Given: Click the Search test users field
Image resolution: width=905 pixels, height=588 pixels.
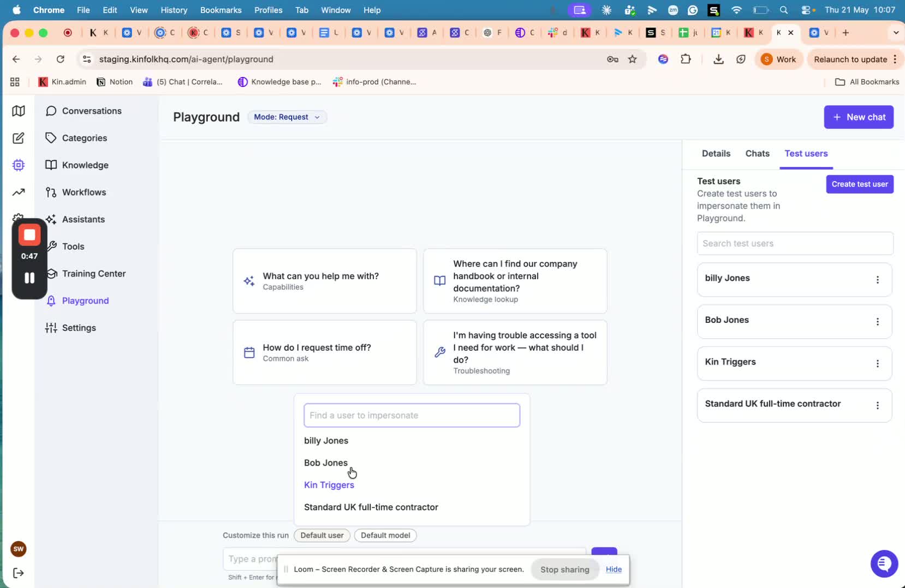Looking at the screenshot, I should pyautogui.click(x=795, y=243).
